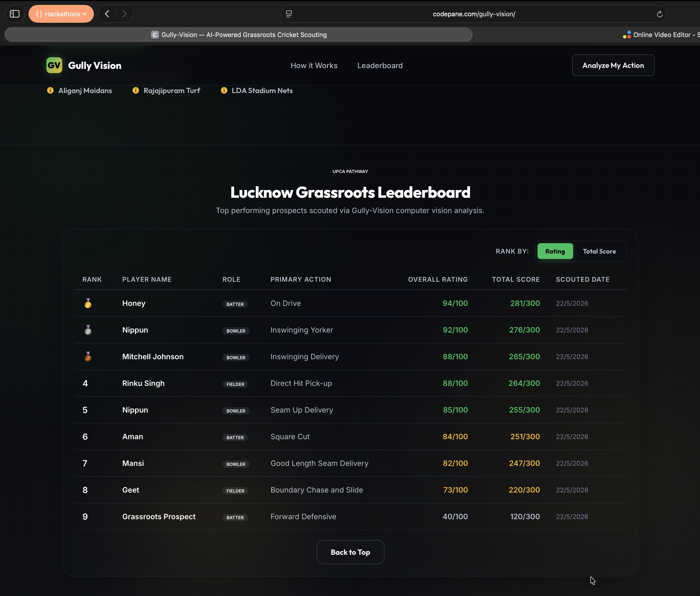Viewport: 700px width, 596px height.
Task: Click the Seam Up Delivery primary action
Action: [x=302, y=410]
